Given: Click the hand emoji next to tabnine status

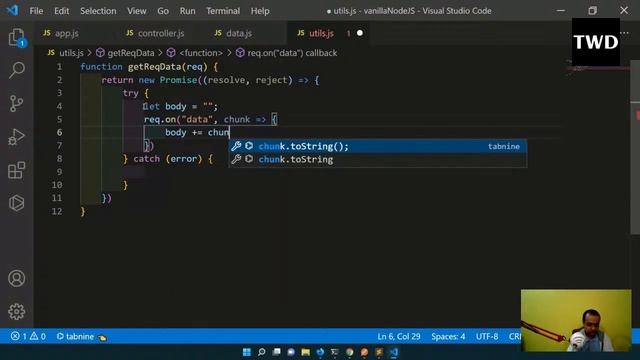Looking at the screenshot, I should click(102, 337).
